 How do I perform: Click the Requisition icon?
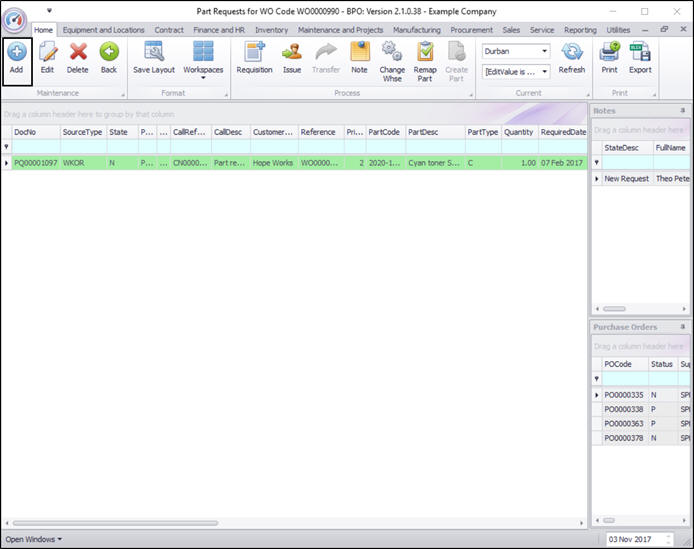tap(254, 51)
